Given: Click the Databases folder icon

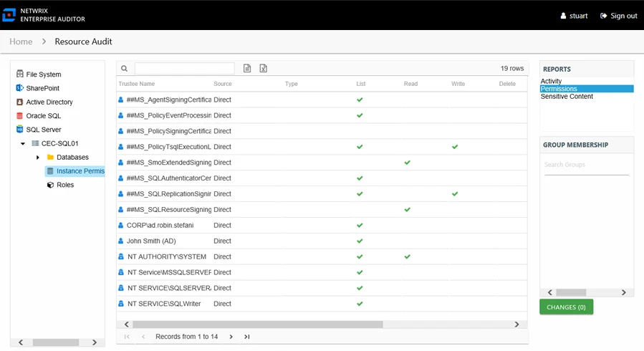Looking at the screenshot, I should [51, 157].
